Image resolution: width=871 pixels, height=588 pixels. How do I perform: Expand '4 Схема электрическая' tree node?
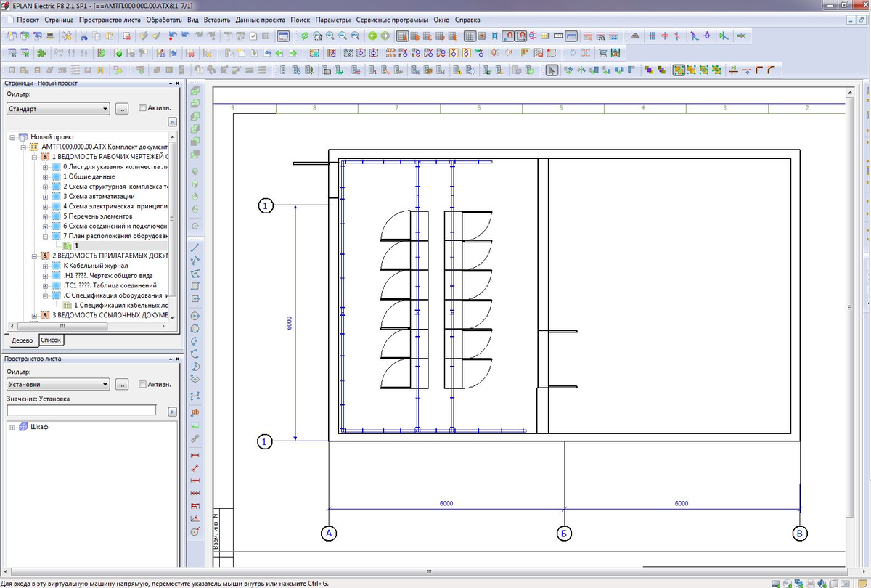point(46,206)
